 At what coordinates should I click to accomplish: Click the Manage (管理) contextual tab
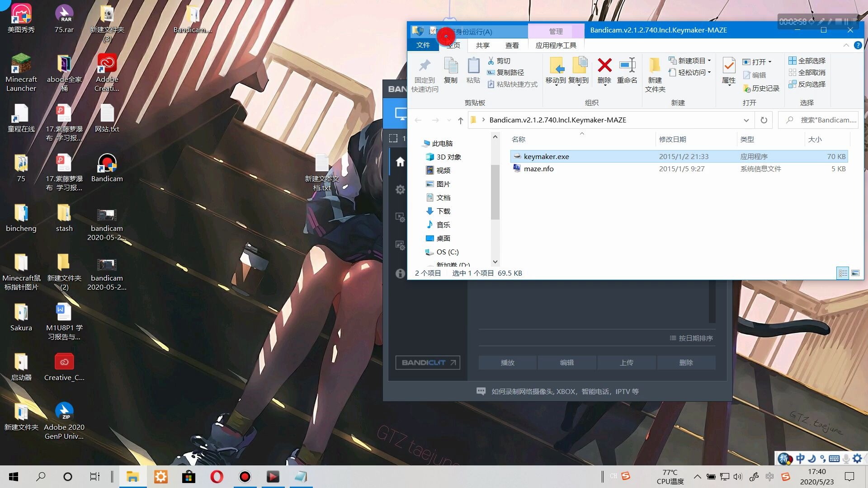click(556, 31)
